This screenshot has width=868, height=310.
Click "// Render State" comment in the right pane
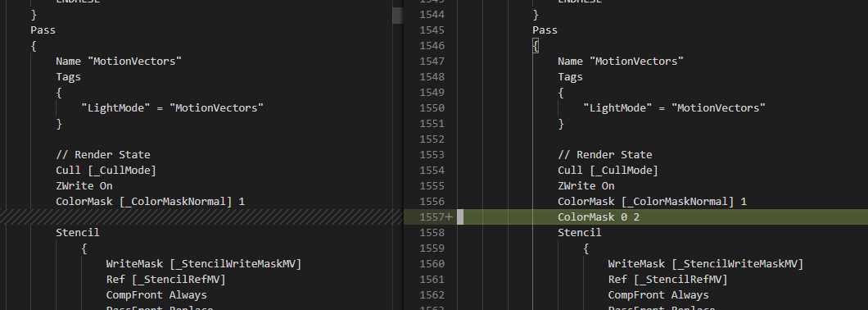pyautogui.click(x=605, y=155)
